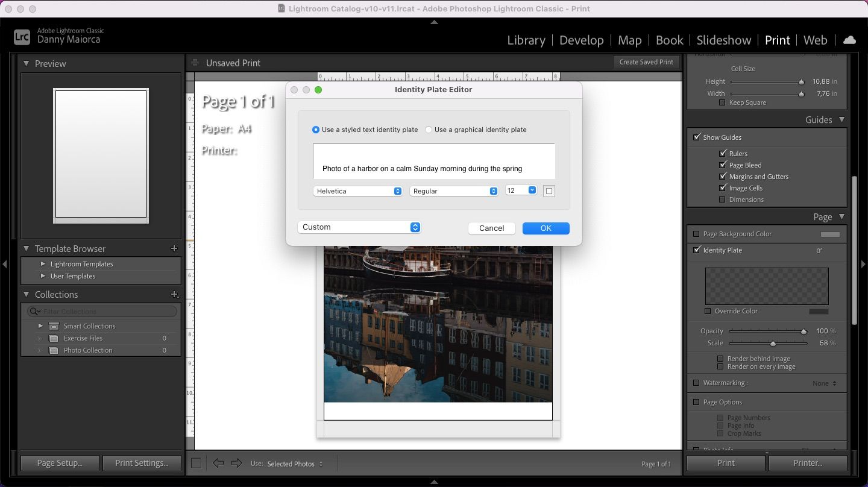Viewport: 868px width, 487px height.
Task: Switch to the Book module
Action: coord(669,40)
